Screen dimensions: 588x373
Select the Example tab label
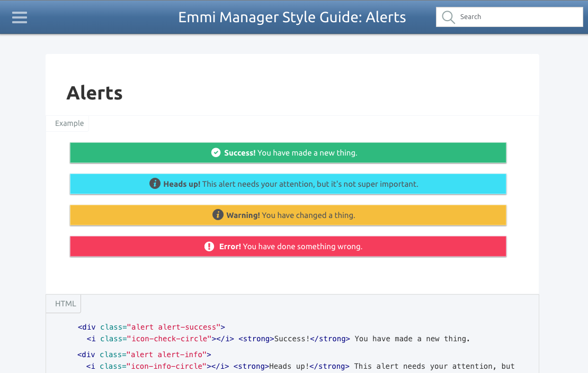pyautogui.click(x=69, y=123)
